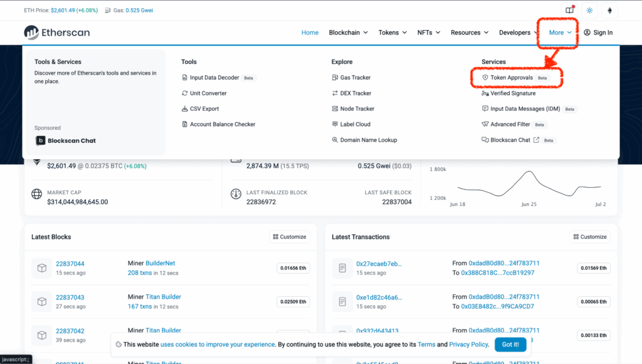Click the market cap globe icon

coord(37,194)
